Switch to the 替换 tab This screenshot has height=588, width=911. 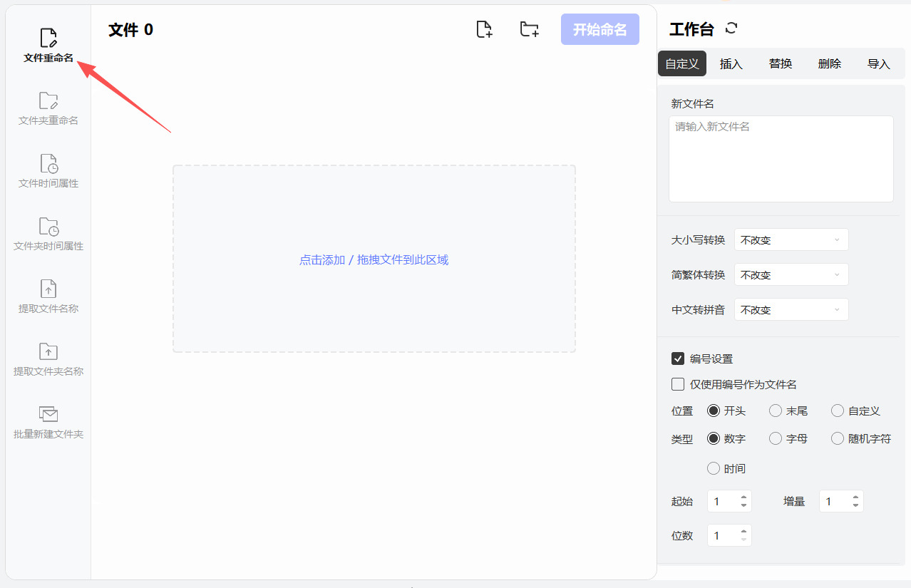(781, 63)
